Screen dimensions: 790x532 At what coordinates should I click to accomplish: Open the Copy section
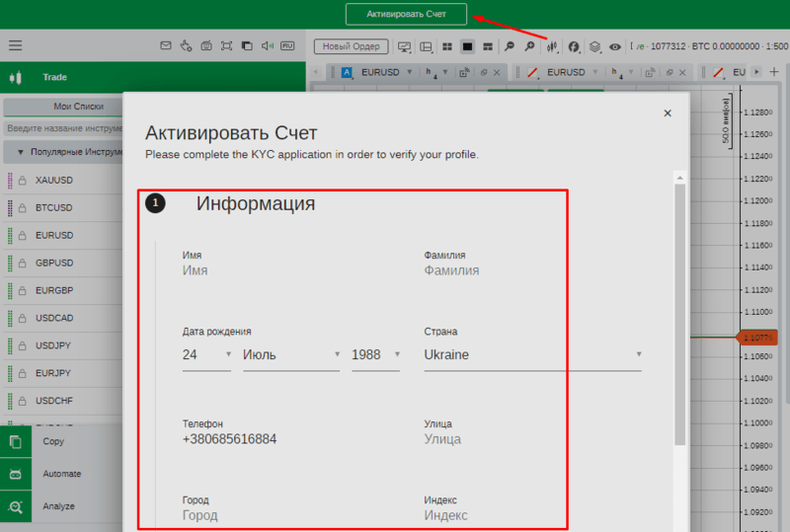tap(61, 441)
